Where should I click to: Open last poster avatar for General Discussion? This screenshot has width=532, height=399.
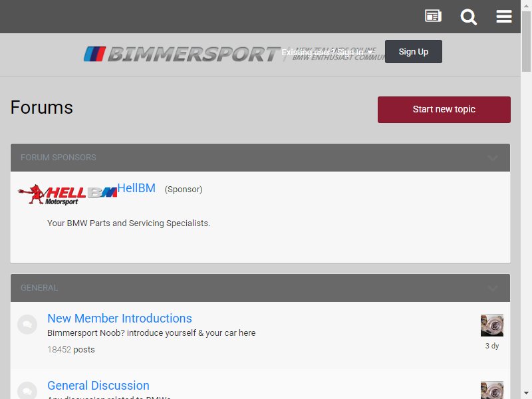pyautogui.click(x=492, y=390)
